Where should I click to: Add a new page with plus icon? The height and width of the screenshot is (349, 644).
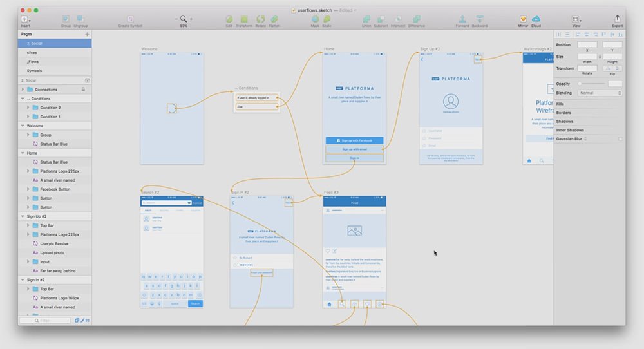click(x=87, y=35)
